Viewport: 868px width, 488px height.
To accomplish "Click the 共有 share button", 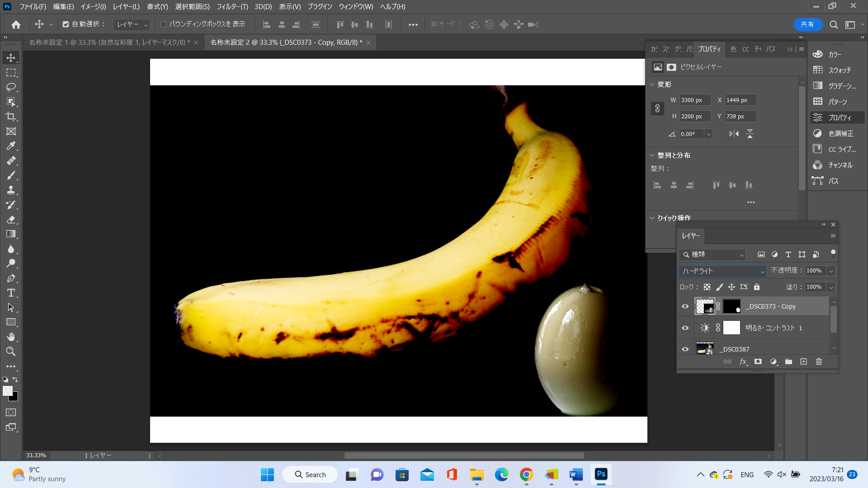I will (x=807, y=24).
